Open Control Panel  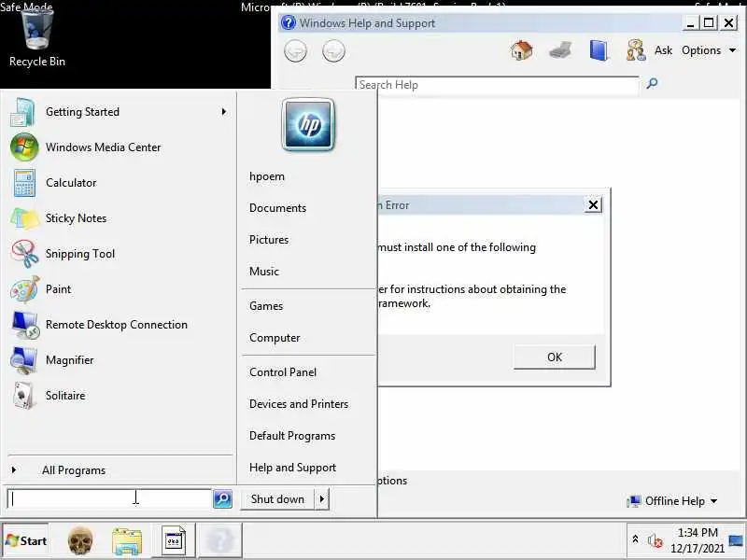(283, 372)
